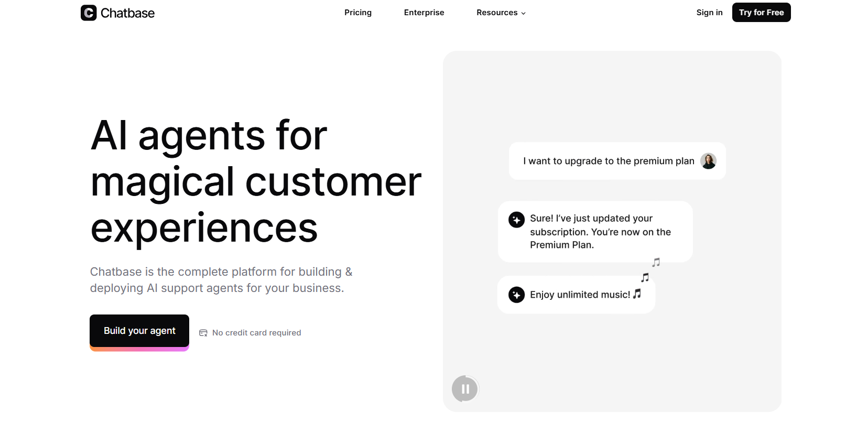This screenshot has width=868, height=434.
Task: Click the floating music note above message
Action: pos(645,277)
